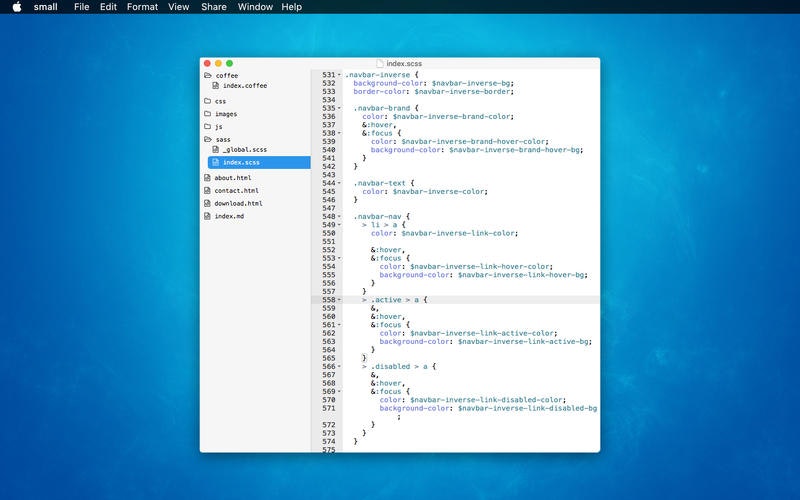Click the index.coffee file icon
The image size is (800, 500).
pyautogui.click(x=215, y=86)
